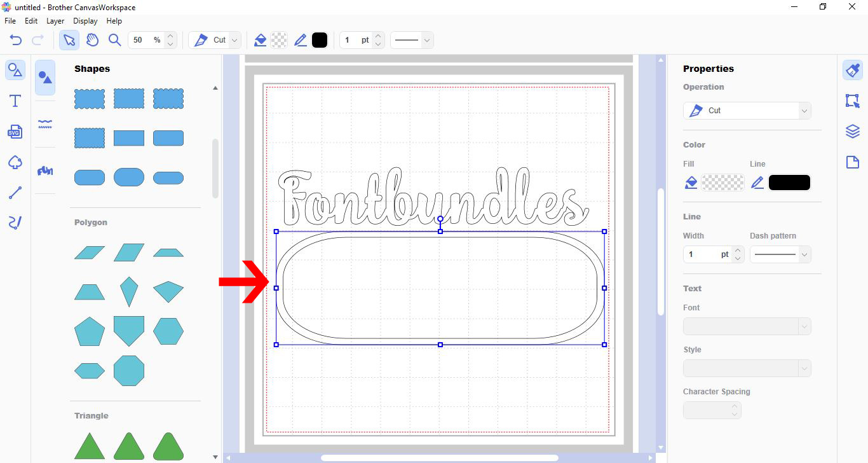The image size is (868, 463).
Task: Insert the pentagon polygon shape
Action: [90, 331]
